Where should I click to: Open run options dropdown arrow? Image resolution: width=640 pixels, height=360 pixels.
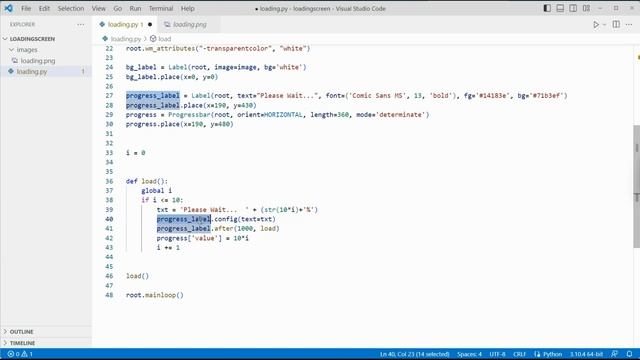point(604,24)
